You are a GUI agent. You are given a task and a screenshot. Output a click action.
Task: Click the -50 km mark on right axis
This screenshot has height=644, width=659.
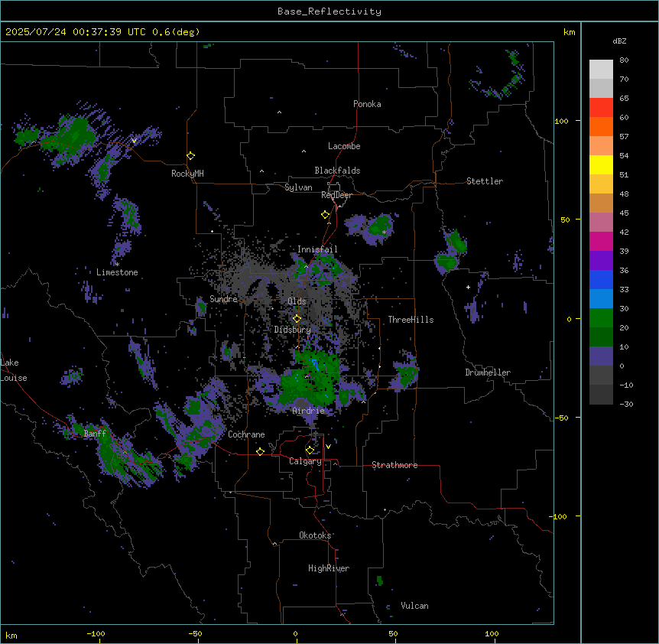[x=561, y=418]
